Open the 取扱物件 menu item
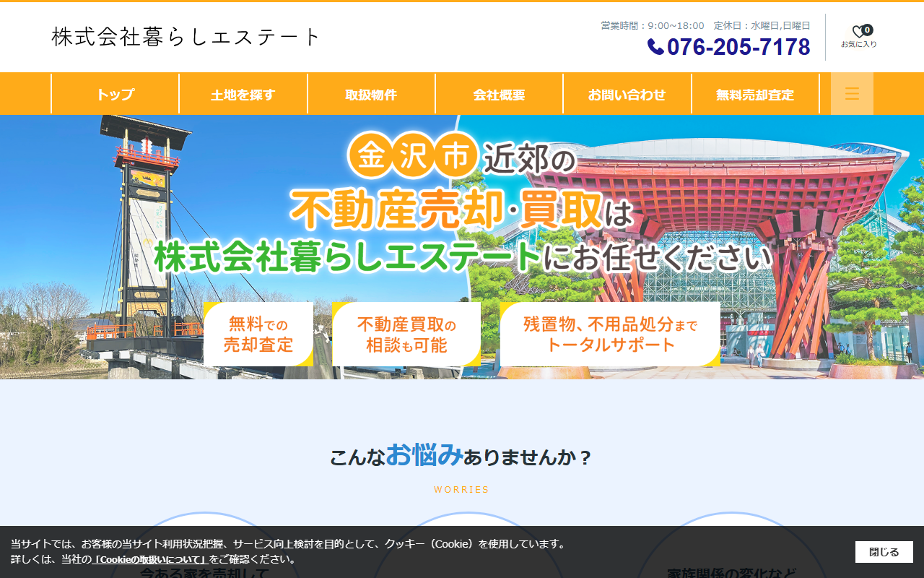924x578 pixels. pos(371,94)
